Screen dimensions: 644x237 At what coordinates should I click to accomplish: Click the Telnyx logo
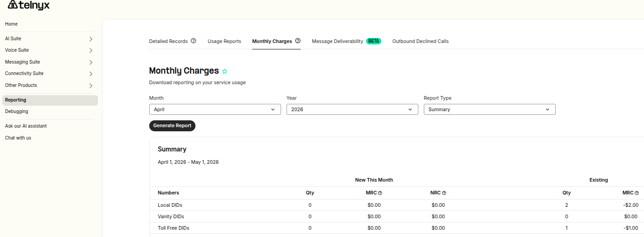tap(29, 5)
